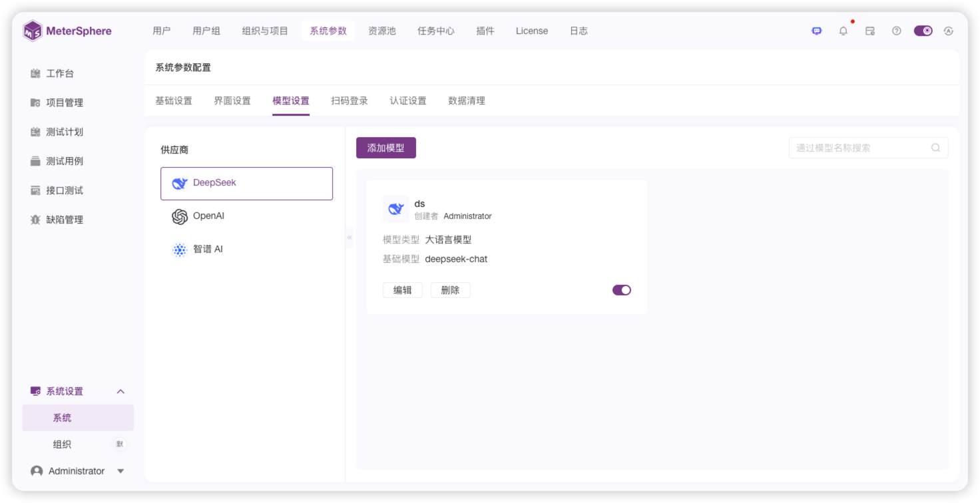The width and height of the screenshot is (980, 503).
Task: Click the Administrator avatar icon
Action: [x=37, y=471]
